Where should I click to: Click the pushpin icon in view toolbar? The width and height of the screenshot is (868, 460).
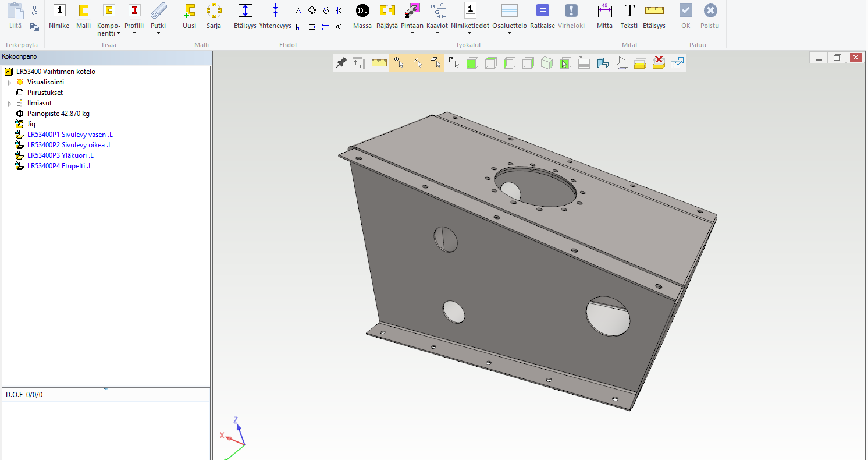[x=341, y=63]
